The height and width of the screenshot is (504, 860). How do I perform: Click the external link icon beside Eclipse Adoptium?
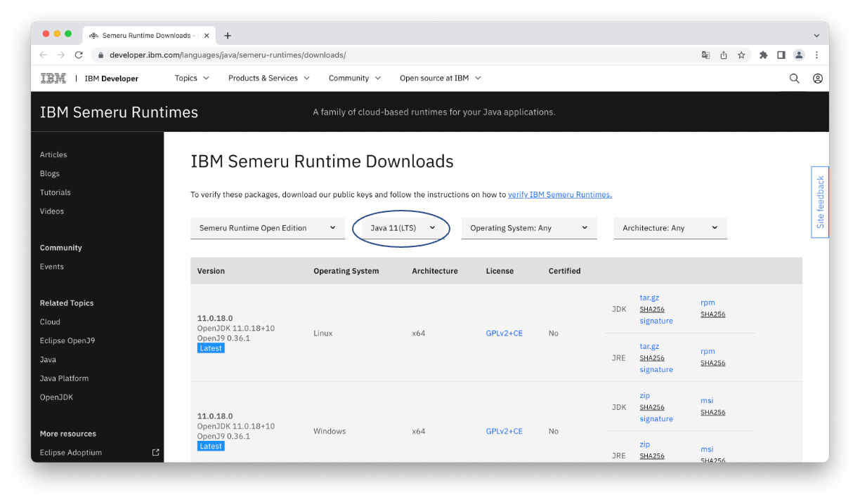(x=155, y=452)
